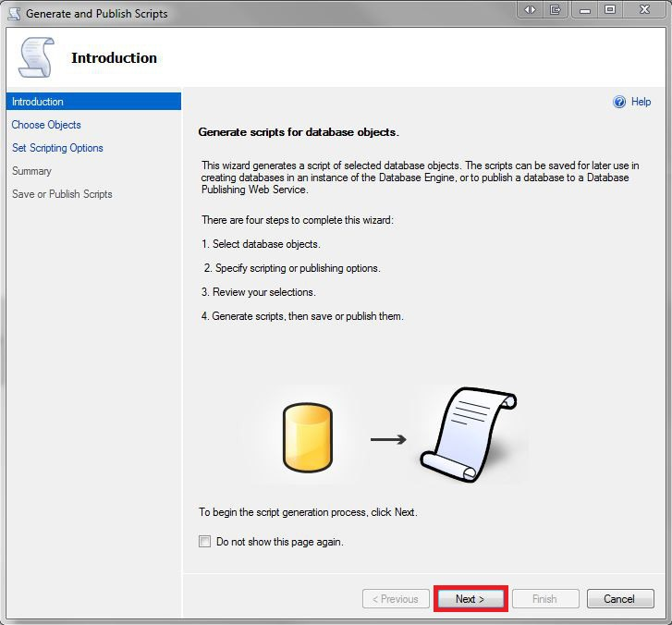Click '1. Select database objects.' text
Viewport: 672px width, 625px height.
[x=261, y=244]
